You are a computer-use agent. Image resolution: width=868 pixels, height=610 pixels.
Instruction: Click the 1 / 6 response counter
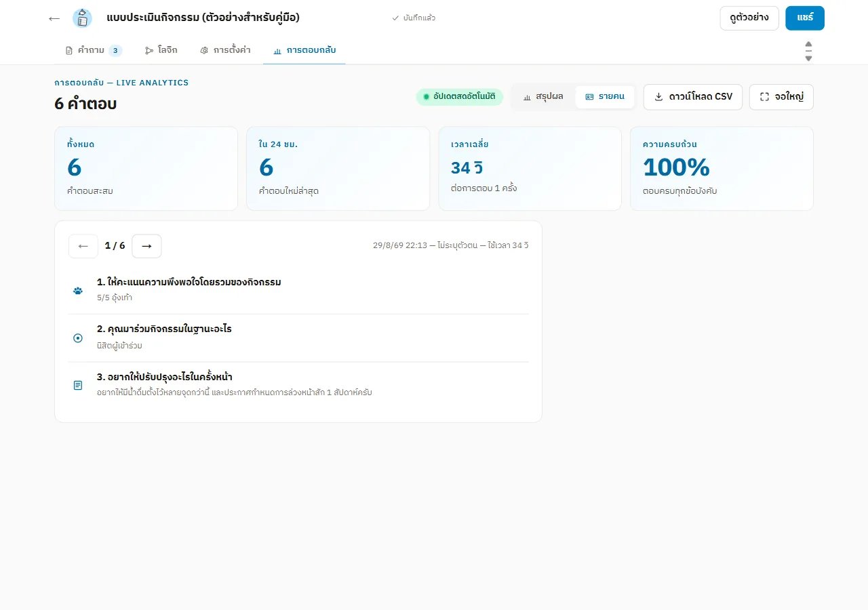pyautogui.click(x=115, y=246)
